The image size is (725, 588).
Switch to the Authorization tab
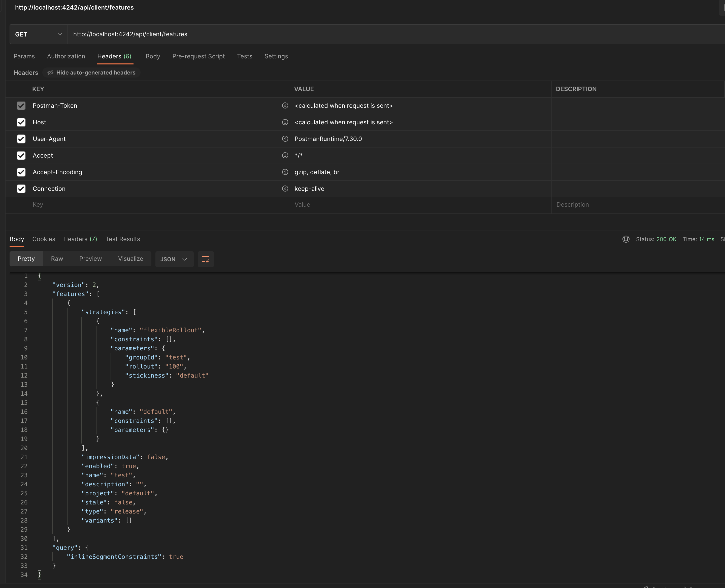(66, 56)
